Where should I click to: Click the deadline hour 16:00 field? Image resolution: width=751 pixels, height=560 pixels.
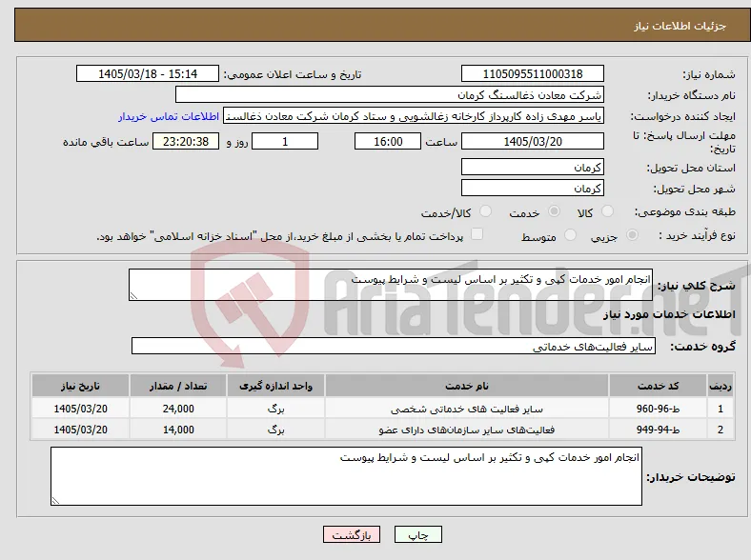point(388,141)
